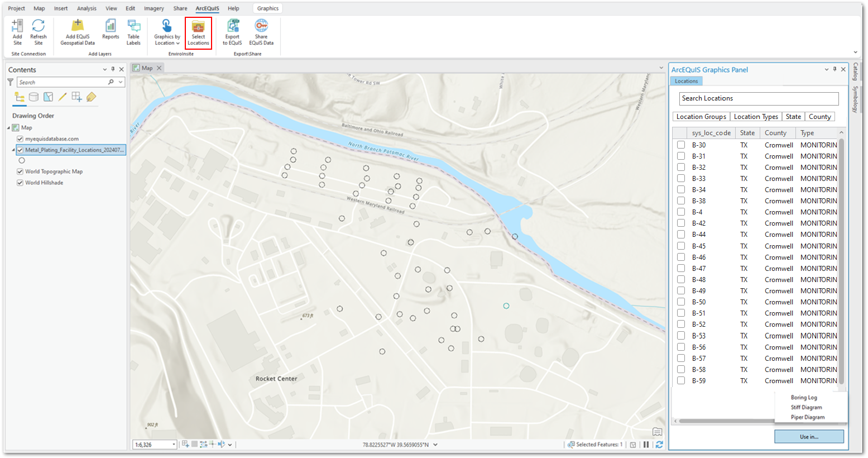Click the Location Groups filter button
Image resolution: width=868 pixels, height=458 pixels.
pos(701,117)
